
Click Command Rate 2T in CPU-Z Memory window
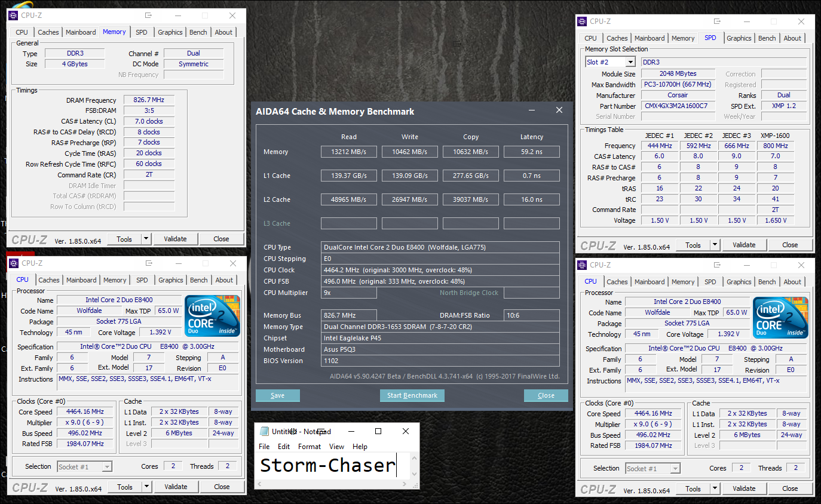click(x=149, y=175)
